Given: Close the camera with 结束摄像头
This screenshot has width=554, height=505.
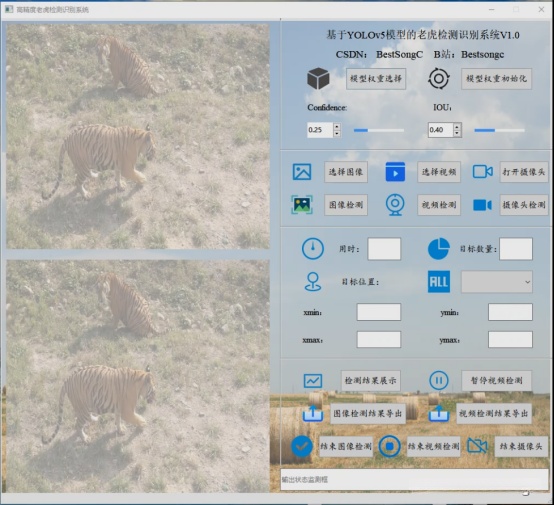Looking at the screenshot, I should [x=521, y=446].
